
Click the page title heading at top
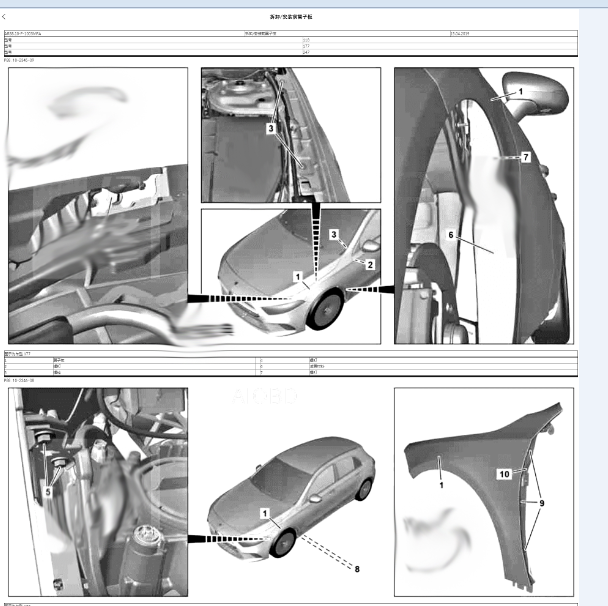[291, 17]
